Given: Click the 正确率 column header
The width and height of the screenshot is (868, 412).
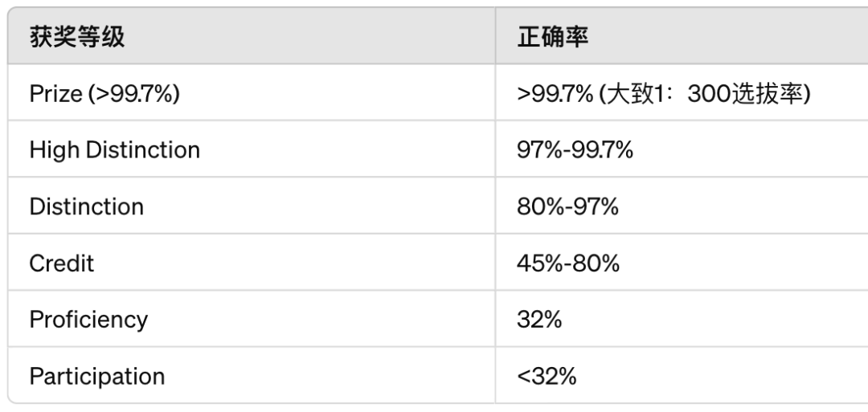Looking at the screenshot, I should [x=553, y=37].
